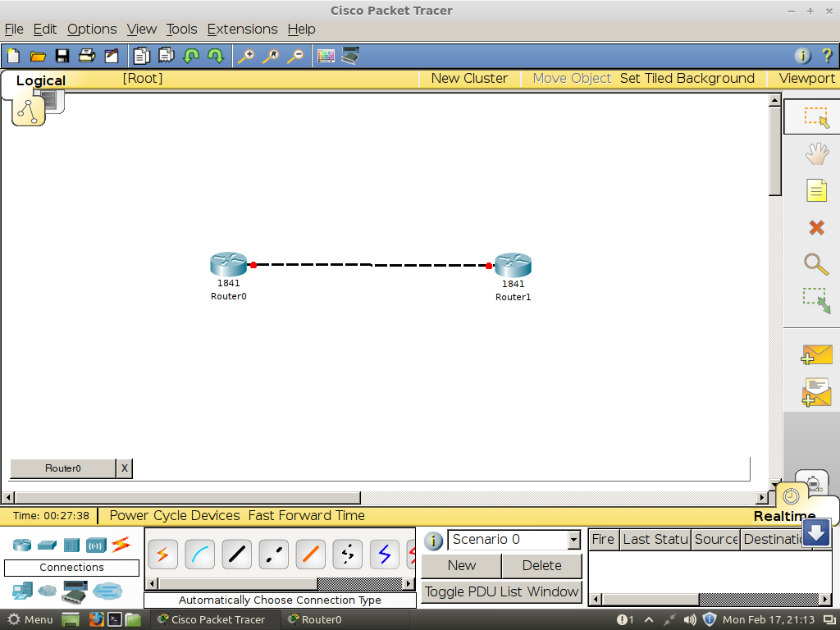Select Router0 device on the workspace
The width and height of the screenshot is (840, 630).
tap(229, 265)
